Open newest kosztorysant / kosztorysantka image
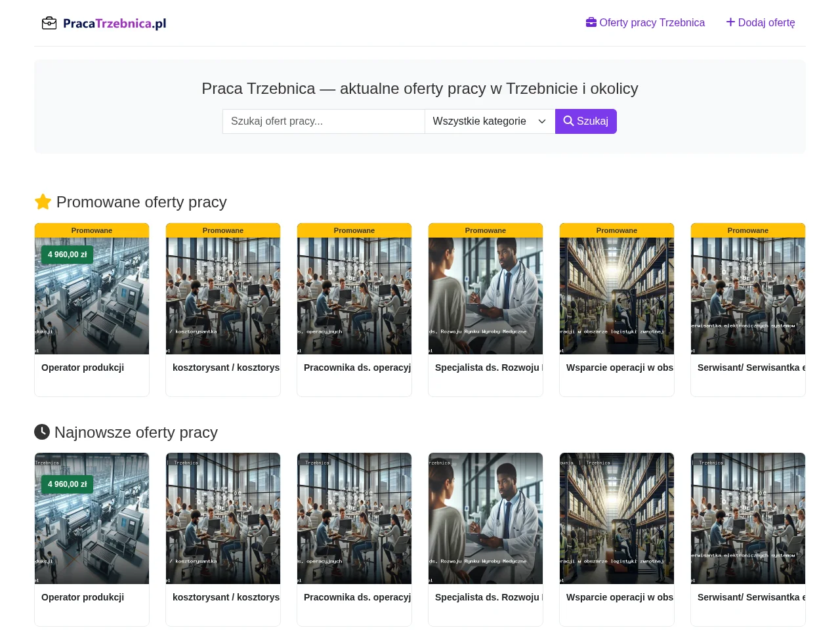 pyautogui.click(x=223, y=518)
